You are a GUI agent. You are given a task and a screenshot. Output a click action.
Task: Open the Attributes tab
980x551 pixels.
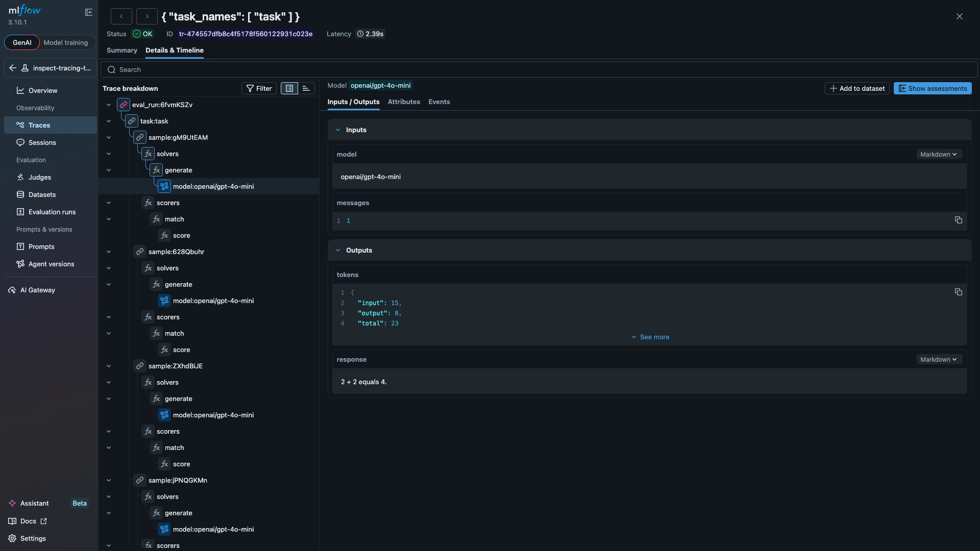pos(404,102)
